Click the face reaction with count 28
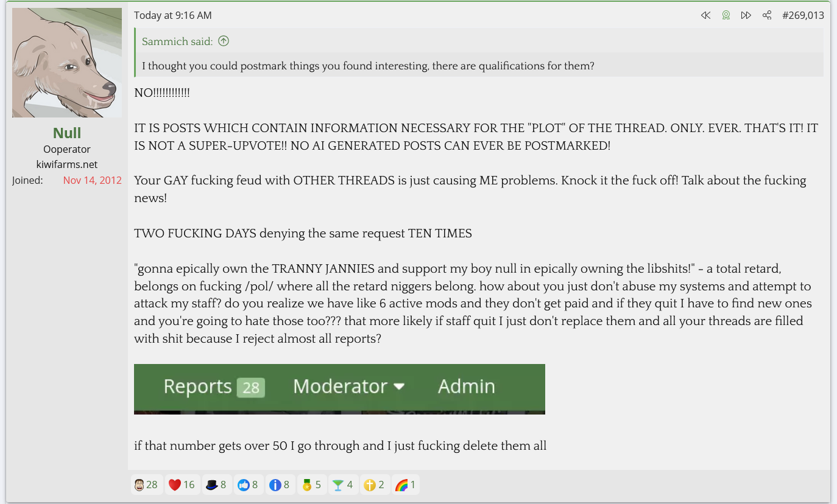 pyautogui.click(x=146, y=485)
